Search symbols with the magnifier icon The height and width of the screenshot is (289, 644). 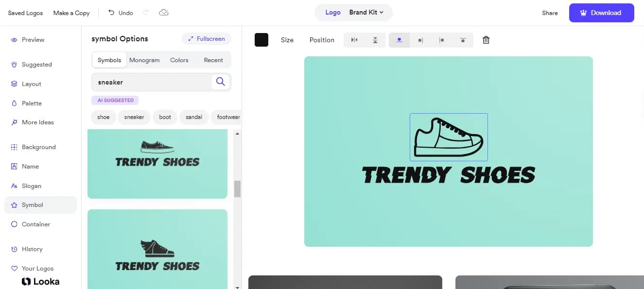tap(220, 82)
